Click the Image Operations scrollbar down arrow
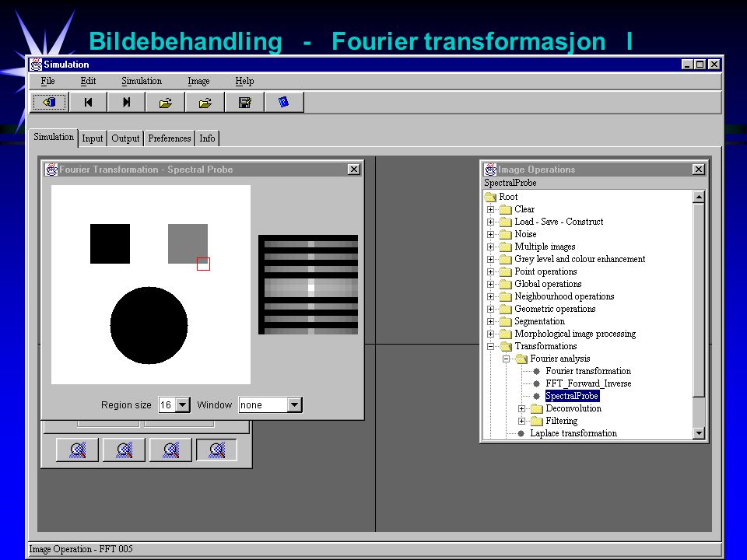Viewport: 747px width, 560px height. click(699, 433)
